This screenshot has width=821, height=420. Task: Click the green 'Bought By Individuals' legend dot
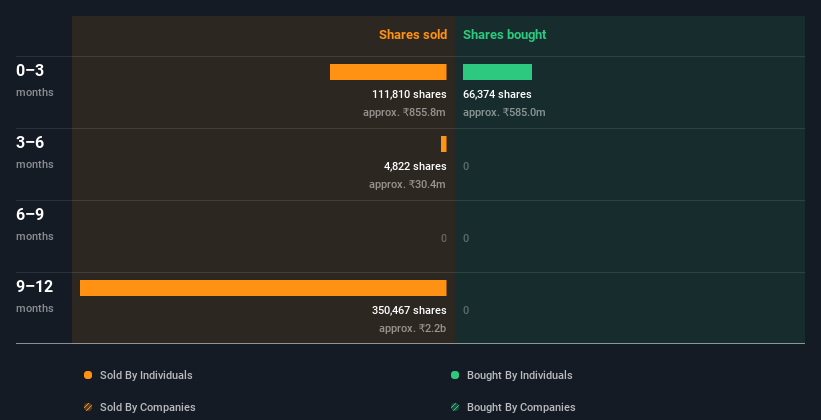click(x=455, y=375)
